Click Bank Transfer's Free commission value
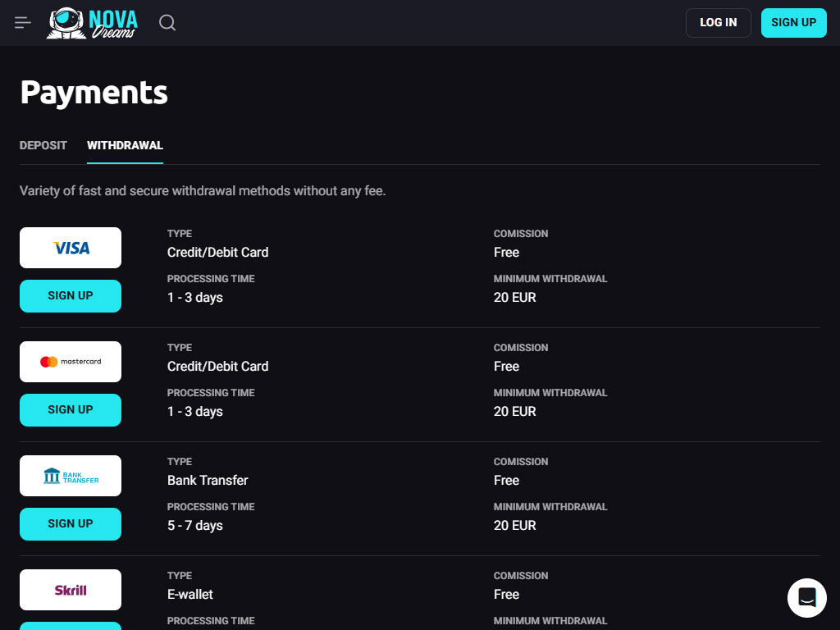This screenshot has height=630, width=840. pos(506,481)
